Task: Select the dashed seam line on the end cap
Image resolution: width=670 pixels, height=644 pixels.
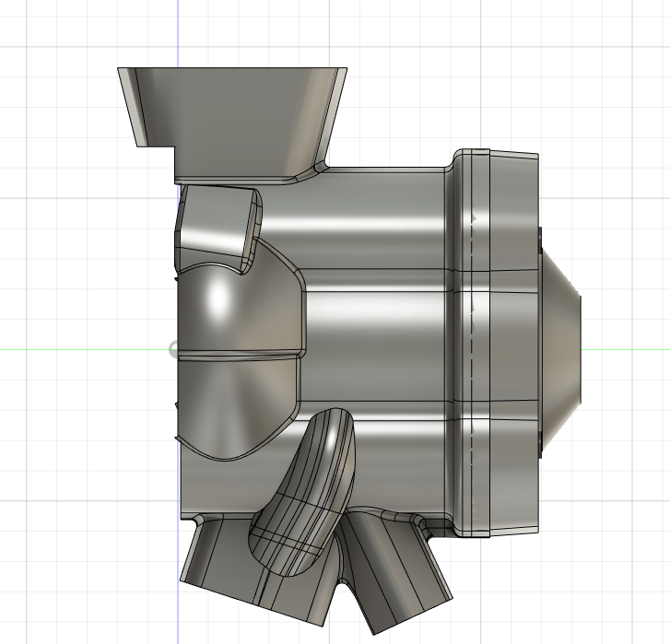Action: click(x=472, y=369)
